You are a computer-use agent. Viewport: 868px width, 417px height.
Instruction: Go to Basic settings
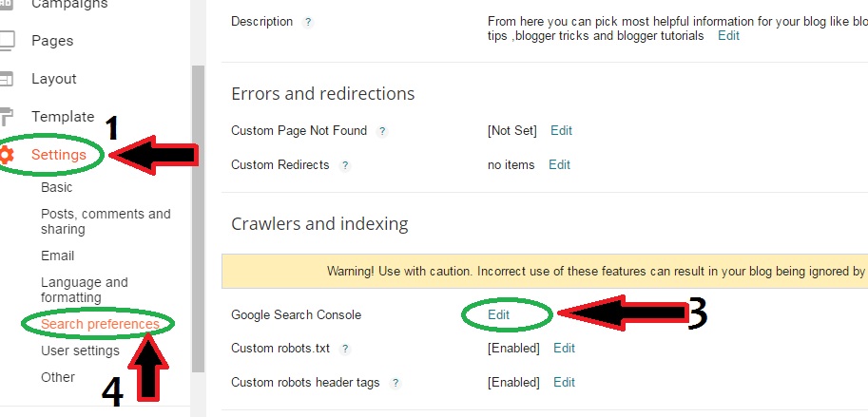click(x=57, y=187)
